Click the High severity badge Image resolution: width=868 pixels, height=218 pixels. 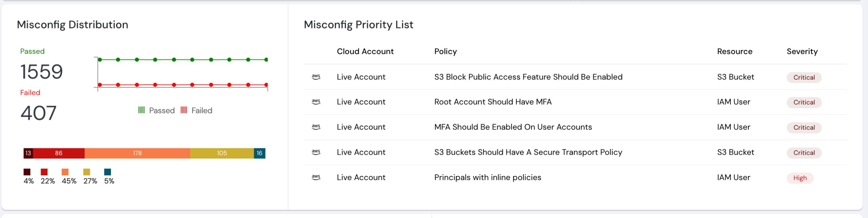click(x=800, y=178)
